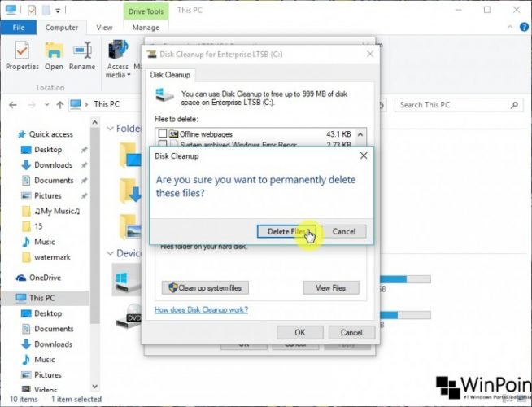Screen dimensions: 532x407
Task: Open the folder named 15
Action: 38,226
